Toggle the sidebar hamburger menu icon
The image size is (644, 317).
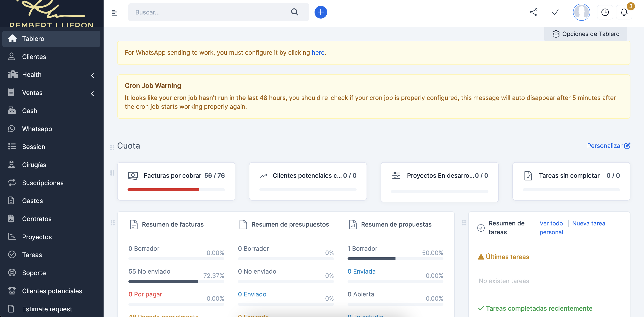(x=114, y=12)
